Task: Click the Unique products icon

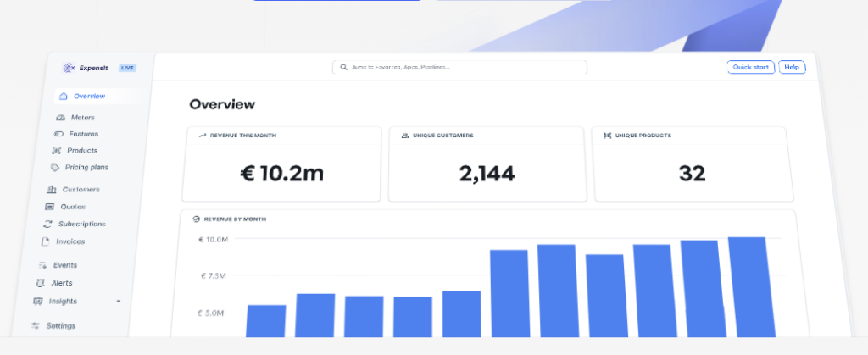Action: coord(607,136)
